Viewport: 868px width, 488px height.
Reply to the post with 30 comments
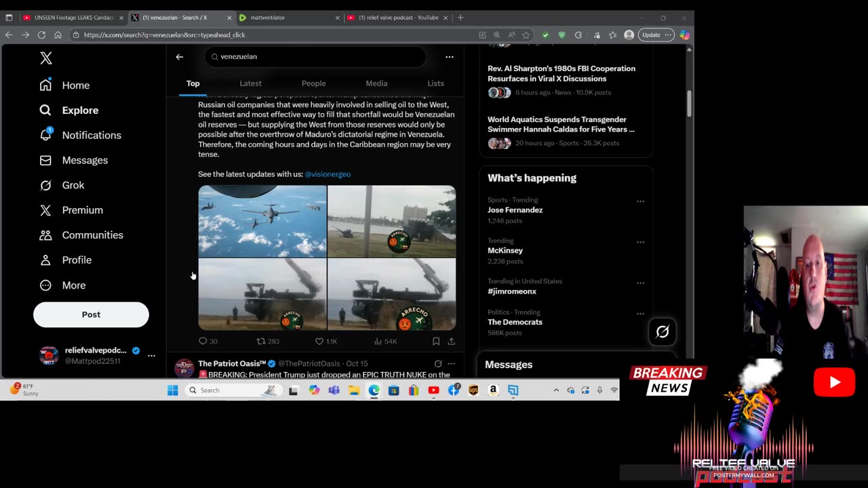pos(203,341)
